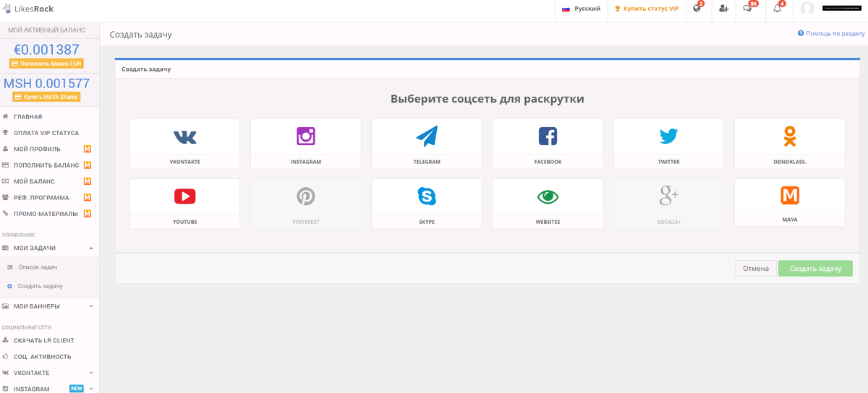
Task: Click the €0.001387 balance amount
Action: (x=46, y=50)
